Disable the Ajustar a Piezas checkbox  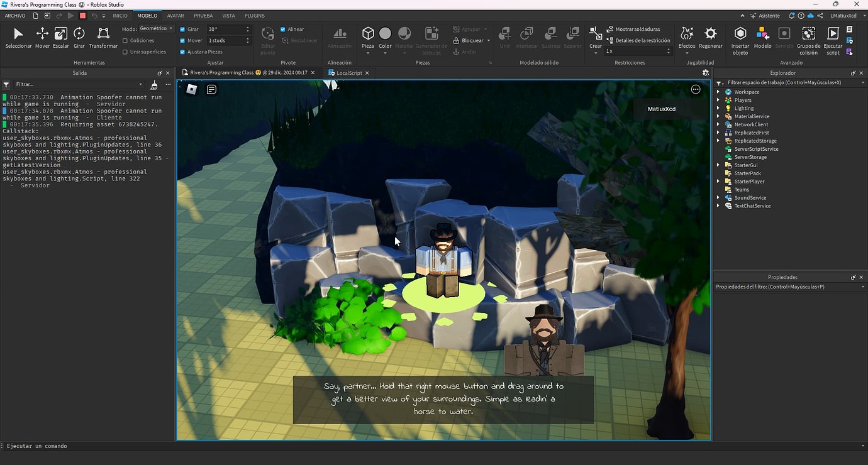pos(182,52)
